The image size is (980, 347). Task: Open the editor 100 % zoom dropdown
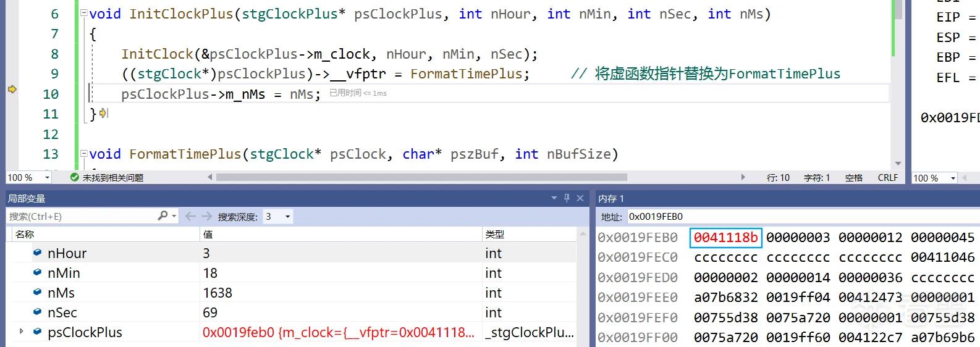tap(47, 178)
